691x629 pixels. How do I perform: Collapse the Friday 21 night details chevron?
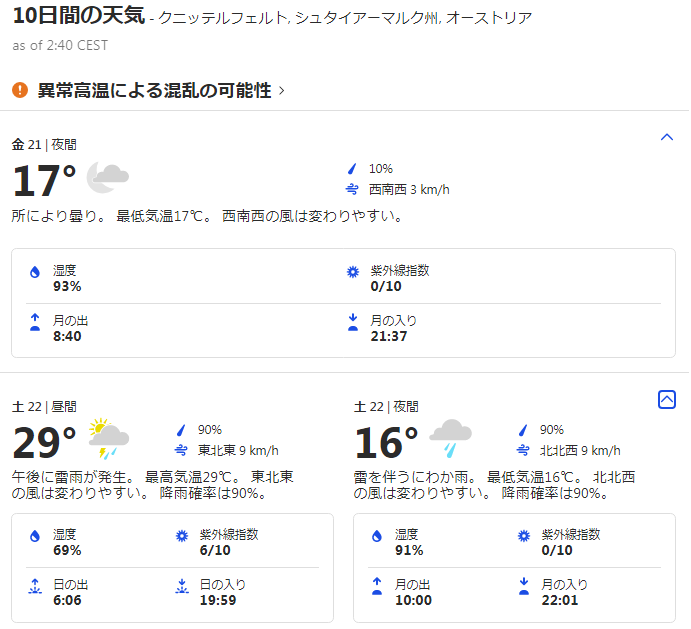667,137
